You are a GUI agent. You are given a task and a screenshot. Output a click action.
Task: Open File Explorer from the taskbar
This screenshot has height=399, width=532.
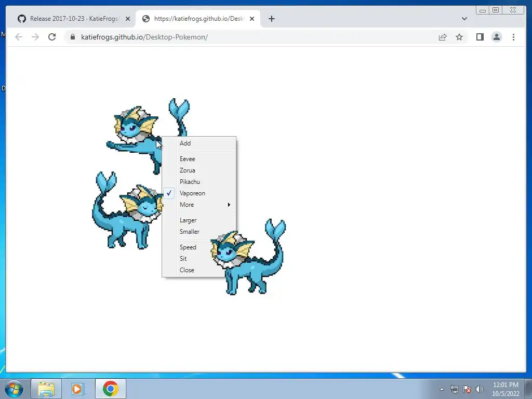pyautogui.click(x=46, y=389)
